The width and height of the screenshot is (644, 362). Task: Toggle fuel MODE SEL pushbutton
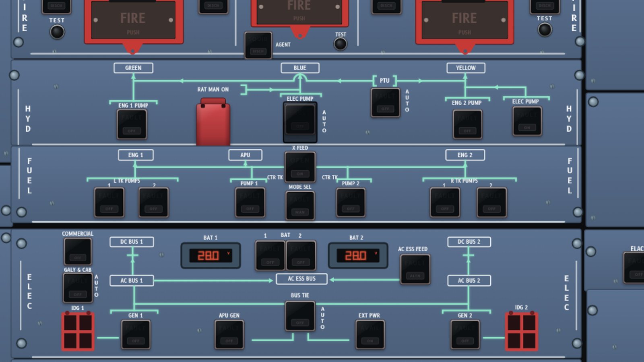tap(300, 206)
